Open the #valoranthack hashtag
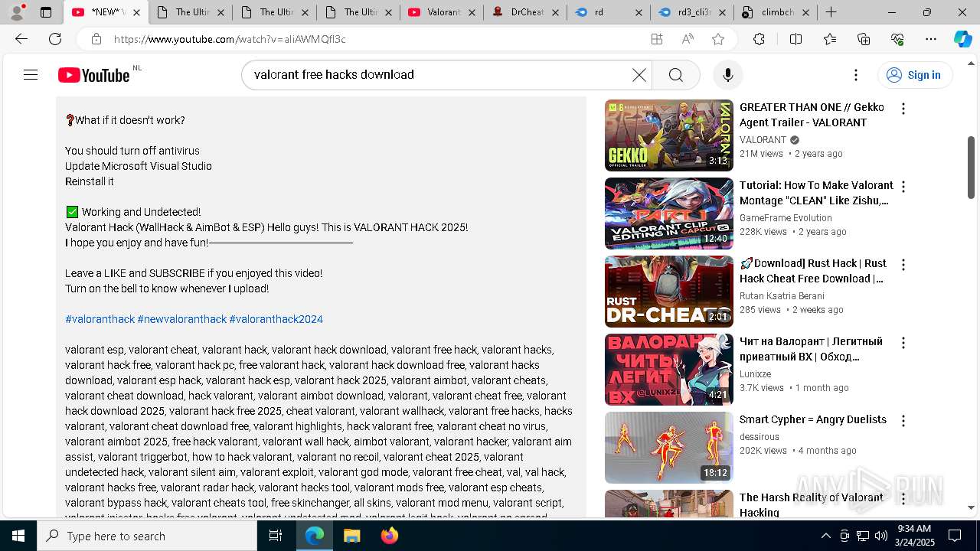980x551 pixels. point(100,319)
